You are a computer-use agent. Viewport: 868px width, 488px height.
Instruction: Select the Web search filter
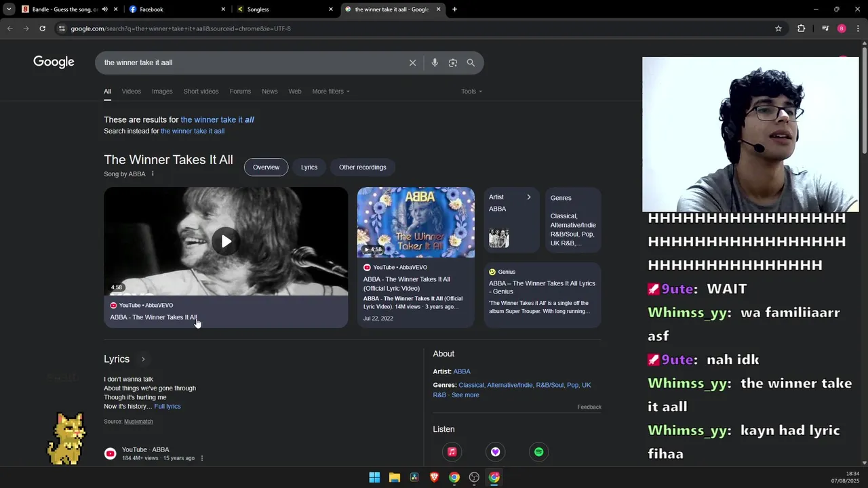point(295,91)
